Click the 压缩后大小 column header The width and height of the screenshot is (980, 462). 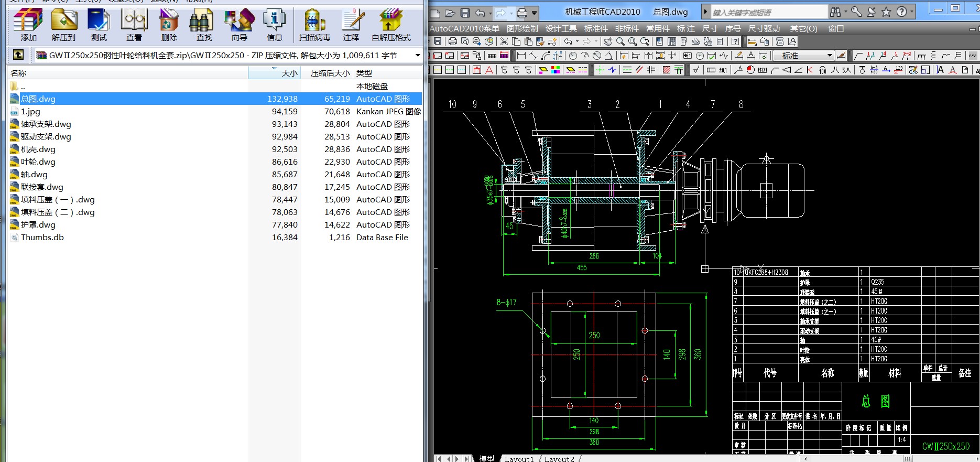tap(330, 73)
